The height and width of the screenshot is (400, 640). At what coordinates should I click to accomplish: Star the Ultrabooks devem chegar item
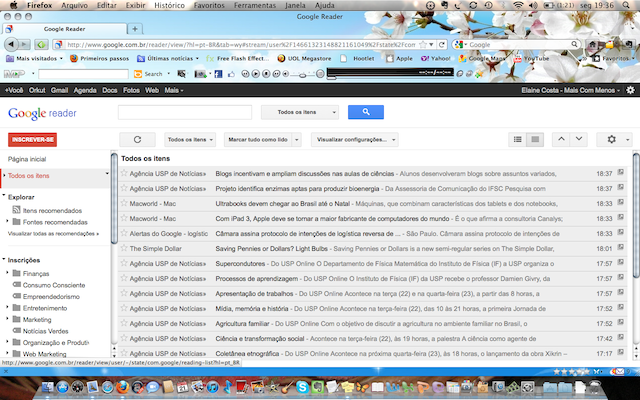click(x=124, y=203)
